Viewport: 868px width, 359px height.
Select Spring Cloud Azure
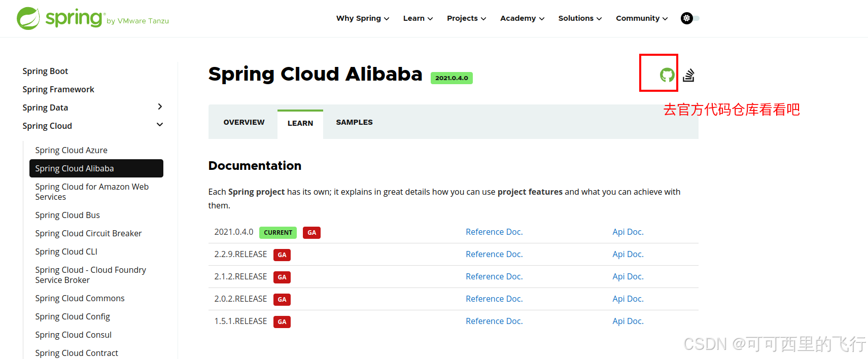coord(71,150)
